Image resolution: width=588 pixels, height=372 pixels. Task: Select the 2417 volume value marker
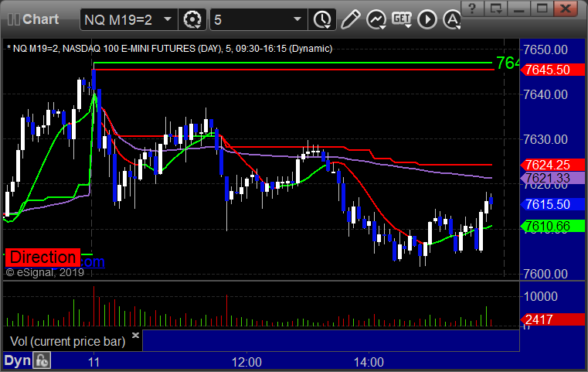[552, 320]
